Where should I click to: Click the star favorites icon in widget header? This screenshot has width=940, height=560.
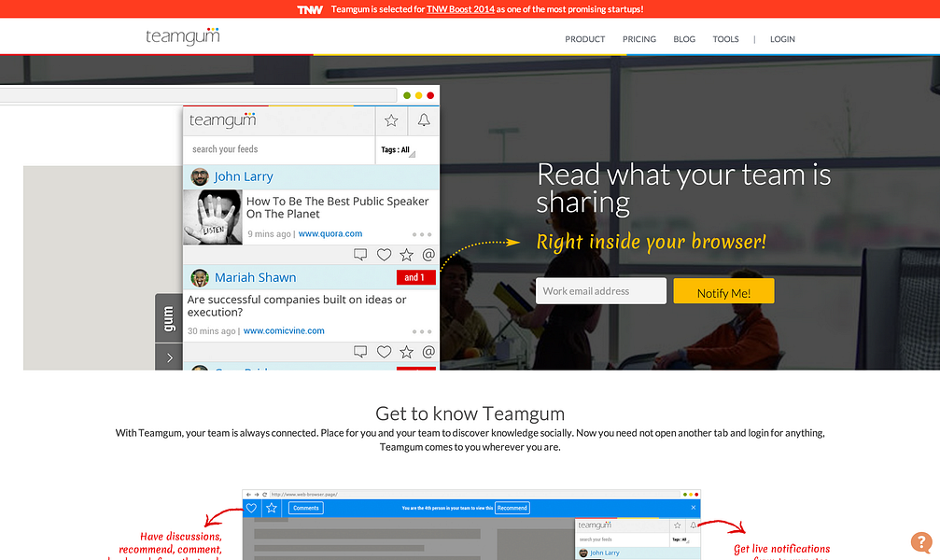[391, 120]
